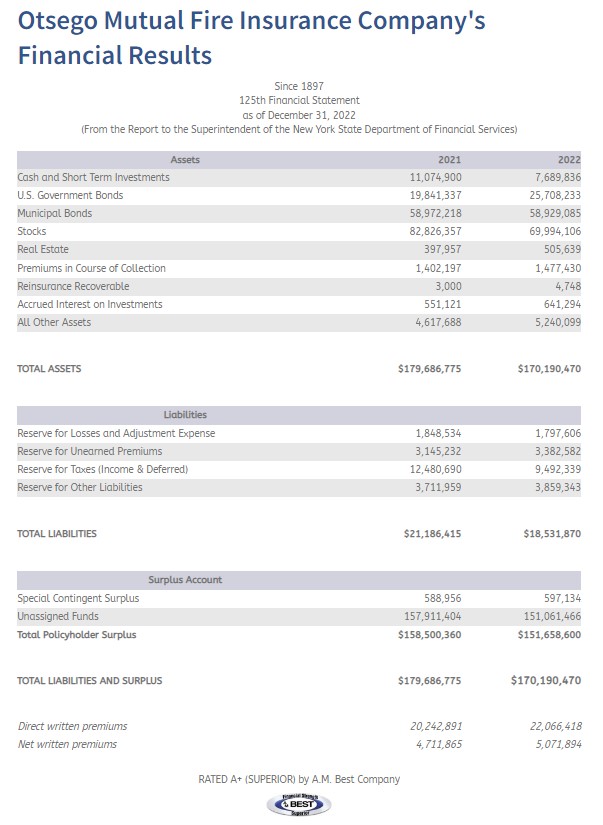Select the Liabilities section header
This screenshot has height=825, width=603.
(x=185, y=415)
